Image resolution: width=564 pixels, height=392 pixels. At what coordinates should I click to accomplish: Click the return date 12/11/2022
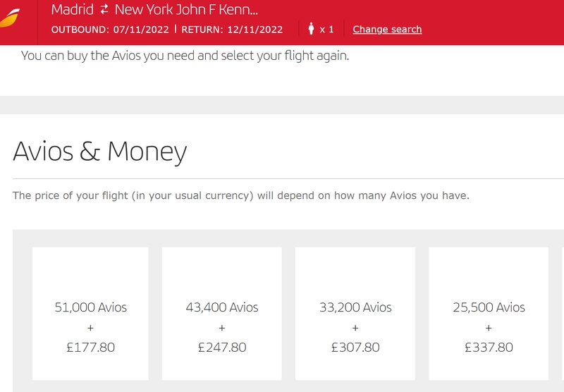pyautogui.click(x=255, y=30)
